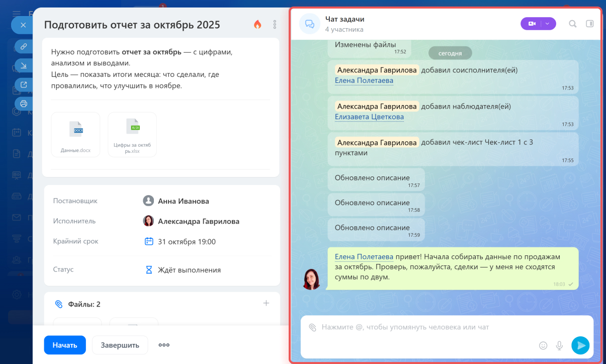Open task in new window icon
Image resolution: width=606 pixels, height=364 pixels.
pos(23,85)
